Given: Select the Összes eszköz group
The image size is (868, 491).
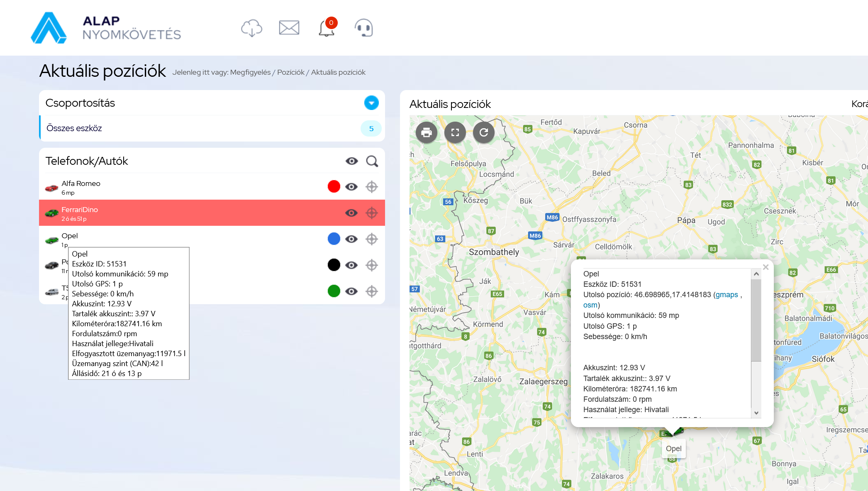Looking at the screenshot, I should point(75,128).
